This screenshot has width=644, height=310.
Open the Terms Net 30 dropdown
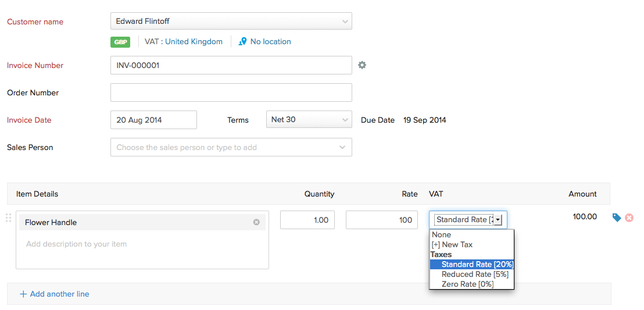[309, 120]
